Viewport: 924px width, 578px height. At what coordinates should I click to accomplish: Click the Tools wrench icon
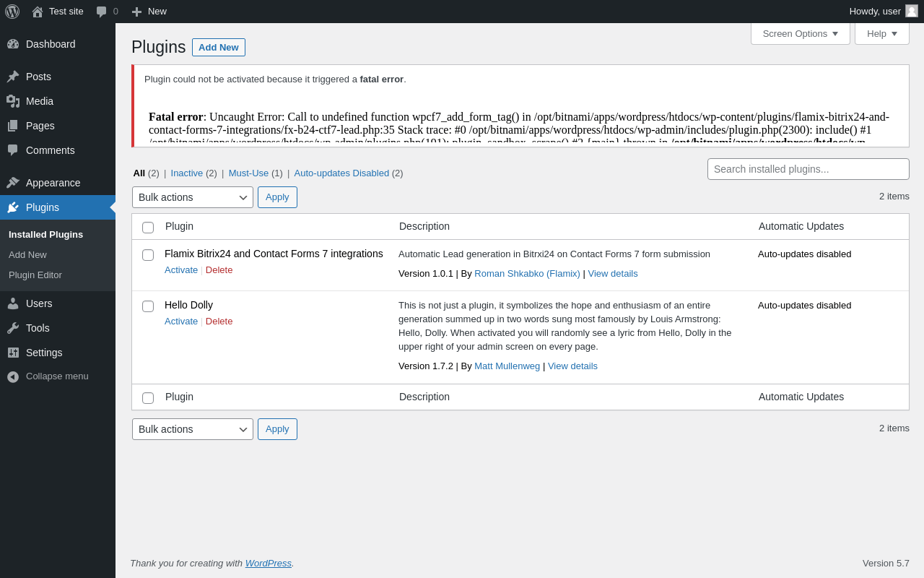[13, 328]
